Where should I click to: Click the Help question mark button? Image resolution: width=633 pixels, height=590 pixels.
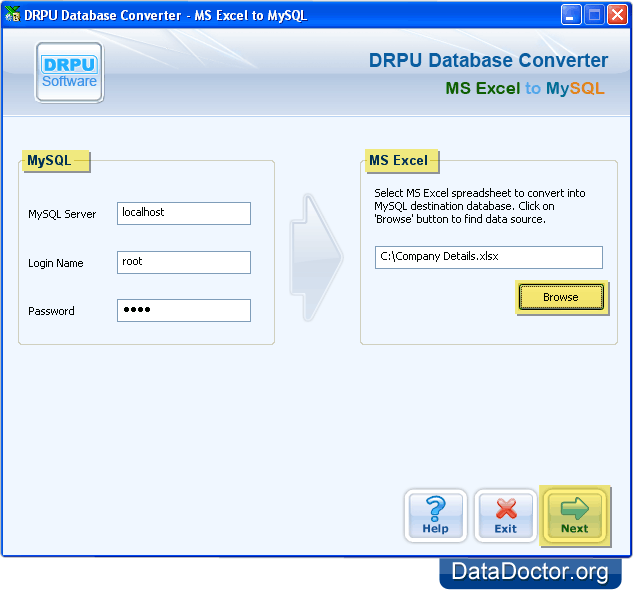(436, 516)
